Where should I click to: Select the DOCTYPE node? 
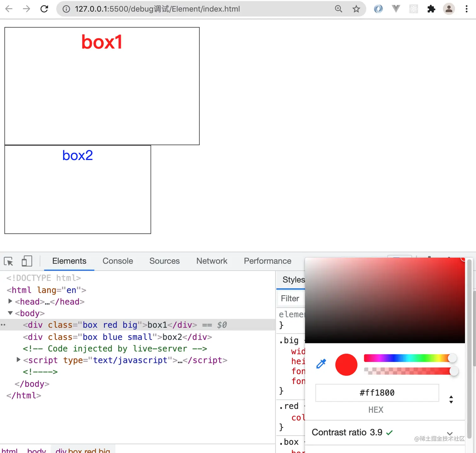click(44, 278)
